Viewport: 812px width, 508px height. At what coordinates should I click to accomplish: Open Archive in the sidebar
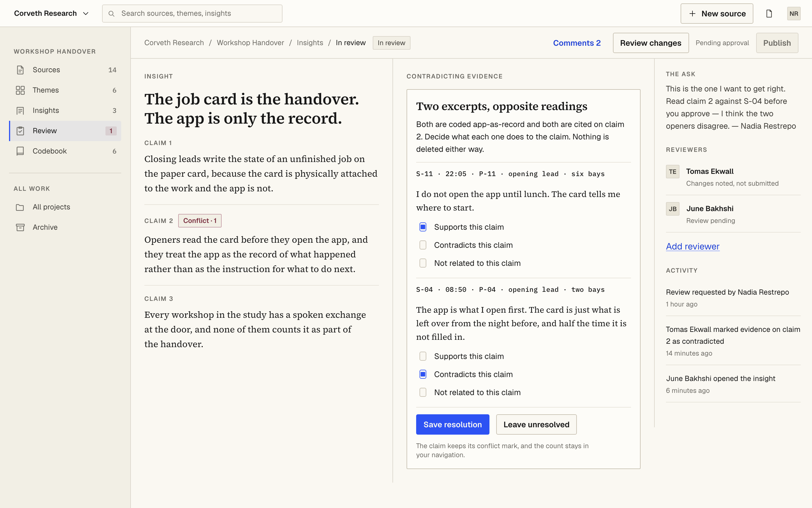(x=65, y=227)
